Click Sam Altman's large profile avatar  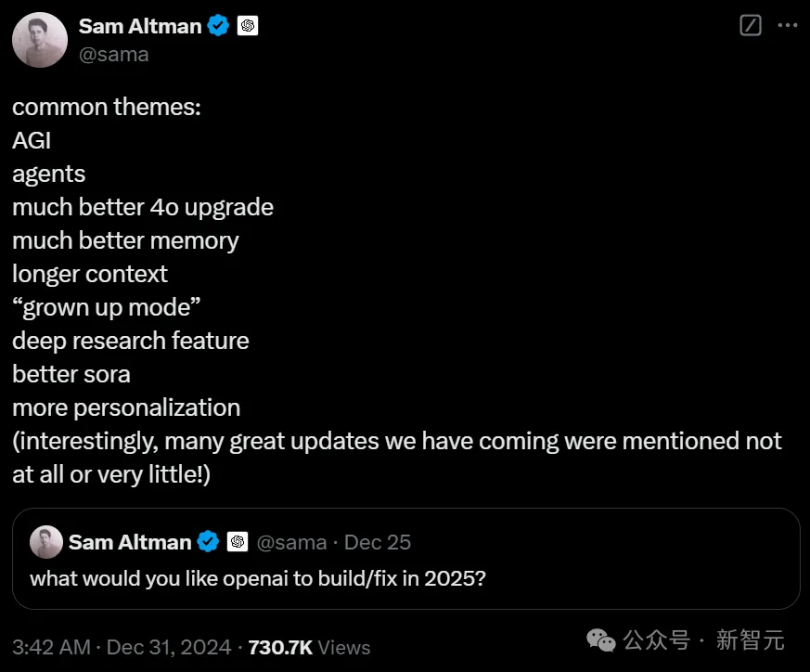[40, 40]
